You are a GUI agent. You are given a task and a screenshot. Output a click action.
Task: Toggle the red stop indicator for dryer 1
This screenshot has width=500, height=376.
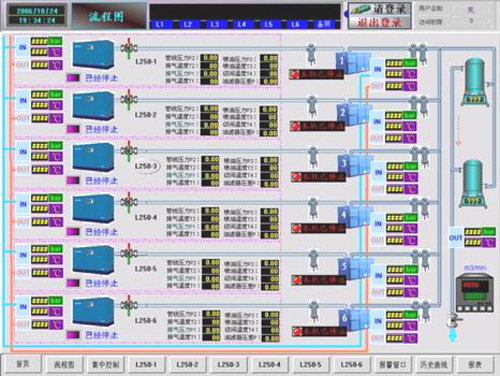(294, 74)
